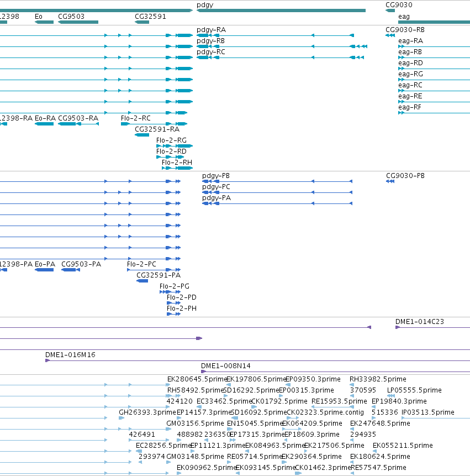Select the 293974 EST label

point(152,457)
